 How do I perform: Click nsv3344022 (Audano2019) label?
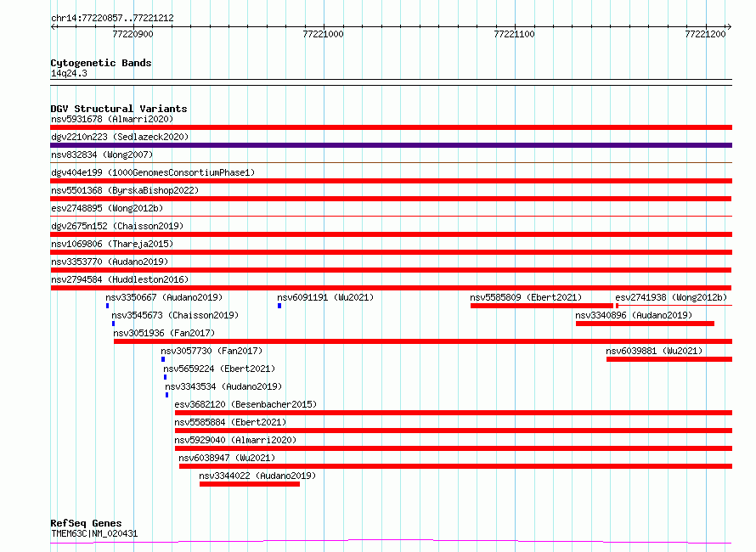[257, 476]
